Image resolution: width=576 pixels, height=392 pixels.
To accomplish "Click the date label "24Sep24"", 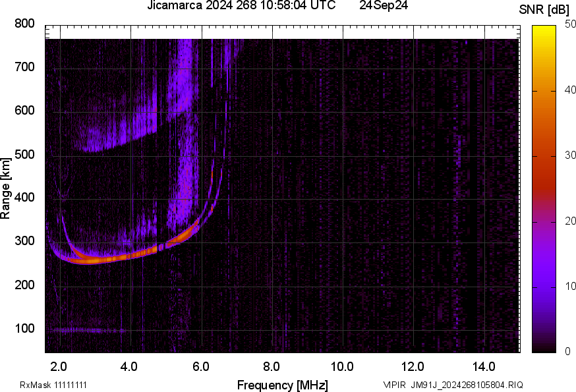I will pos(384,5).
